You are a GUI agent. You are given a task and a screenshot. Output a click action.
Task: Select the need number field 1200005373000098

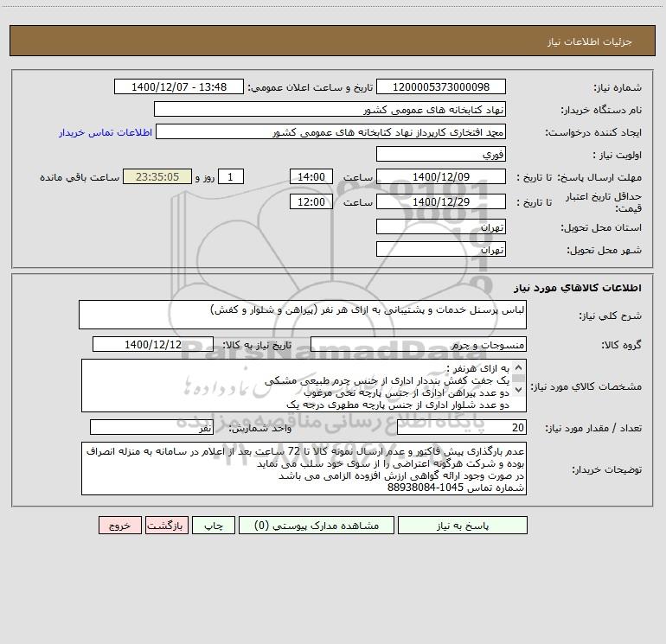pyautogui.click(x=441, y=86)
